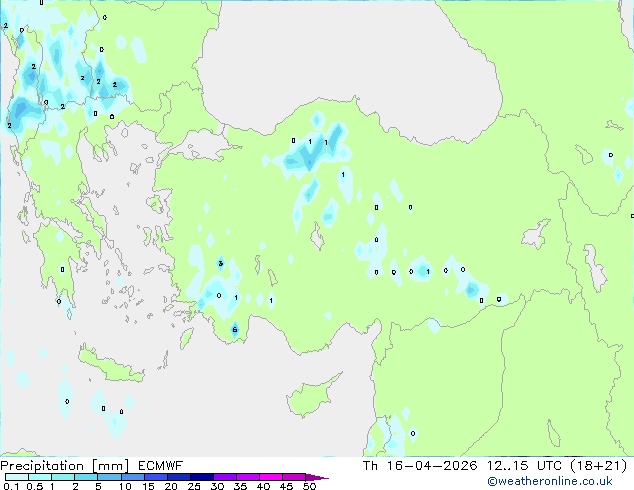634x490 pixels.
Task: Click the 'ECMWF' model label
Action: [161, 466]
